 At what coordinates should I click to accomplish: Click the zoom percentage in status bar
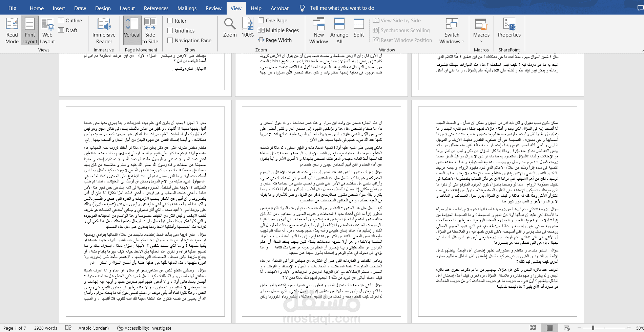pos(640,328)
